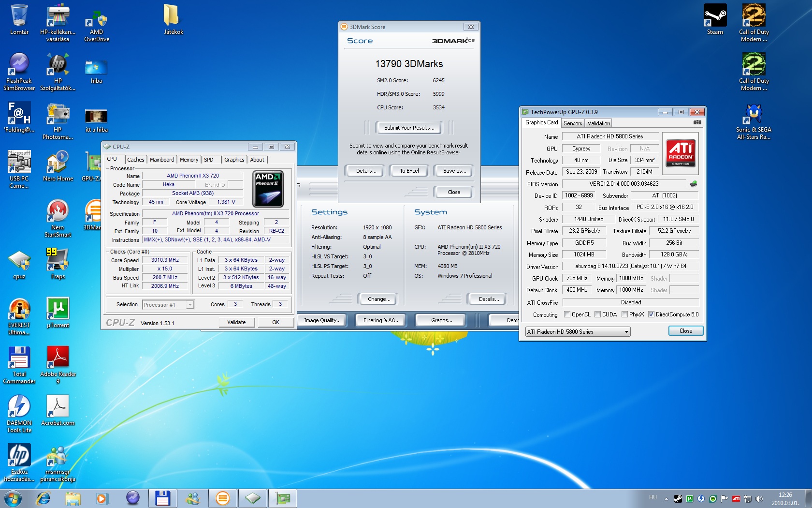812x508 pixels.
Task: Click Close button in GPU-Z window
Action: [x=685, y=331]
